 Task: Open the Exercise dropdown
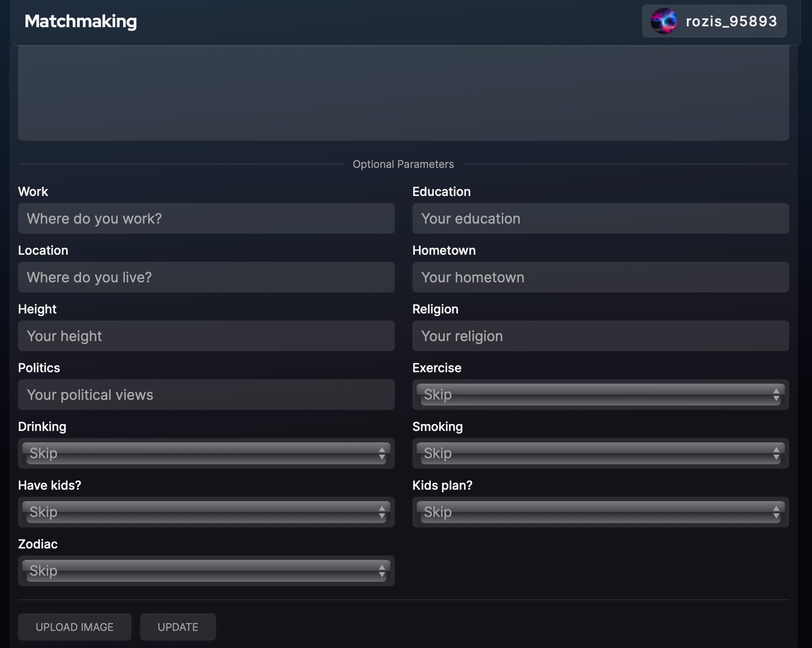tap(601, 395)
